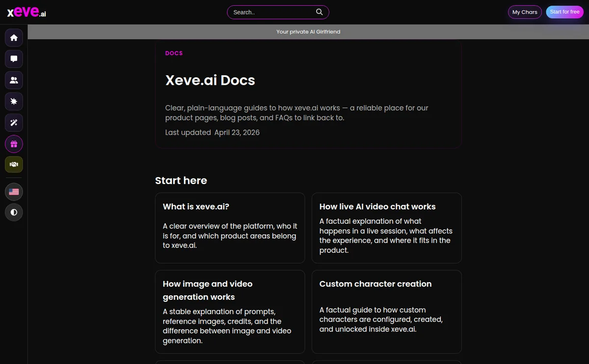Click the handshake affiliate icon

(14, 164)
